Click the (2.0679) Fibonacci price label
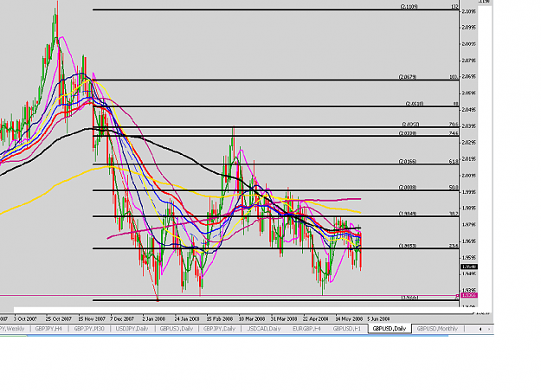Viewport: 541px width, 392px height. point(408,77)
